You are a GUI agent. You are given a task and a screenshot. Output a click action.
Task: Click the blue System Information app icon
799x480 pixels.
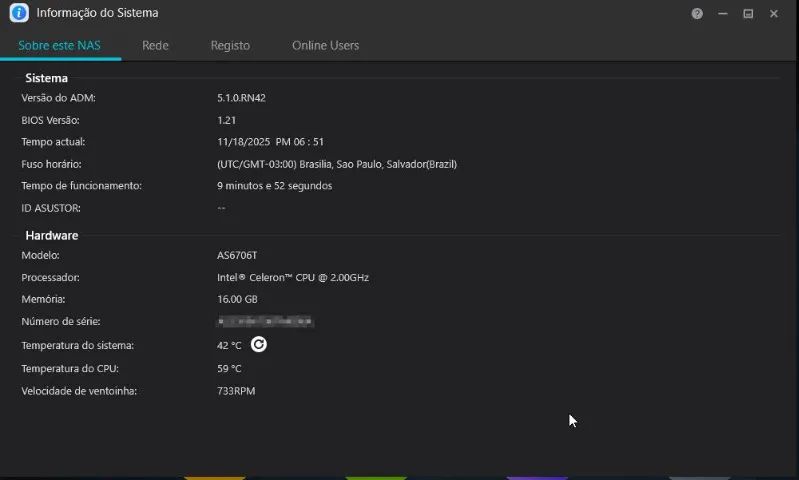coord(18,14)
